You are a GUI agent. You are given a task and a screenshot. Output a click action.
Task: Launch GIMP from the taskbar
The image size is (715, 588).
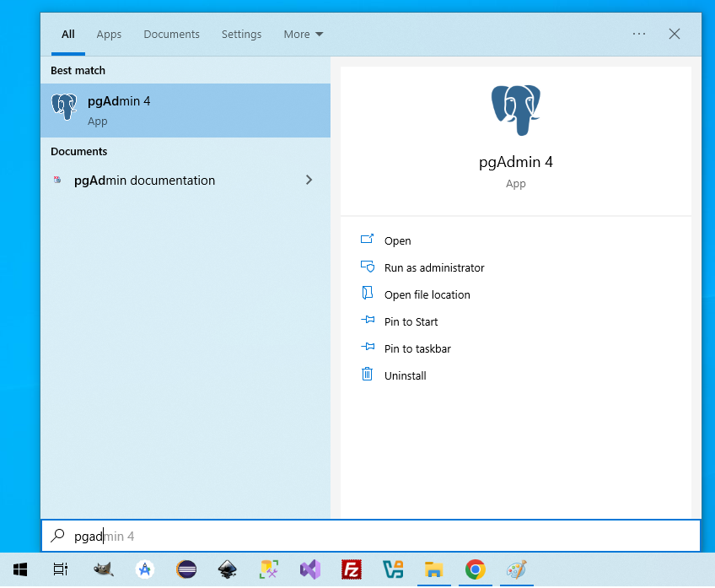[103, 569]
